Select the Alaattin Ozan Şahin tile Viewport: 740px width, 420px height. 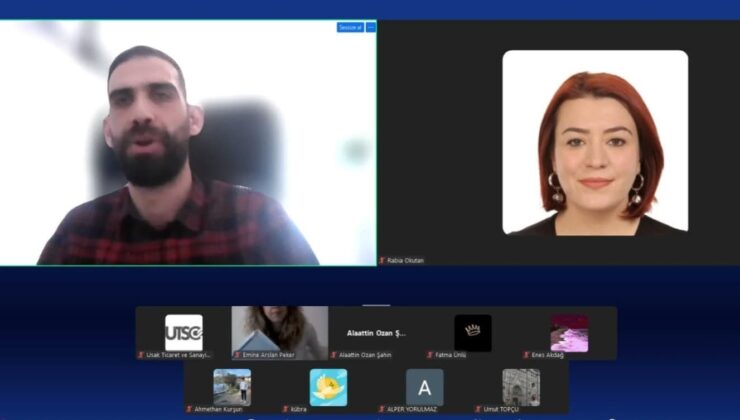(376, 333)
